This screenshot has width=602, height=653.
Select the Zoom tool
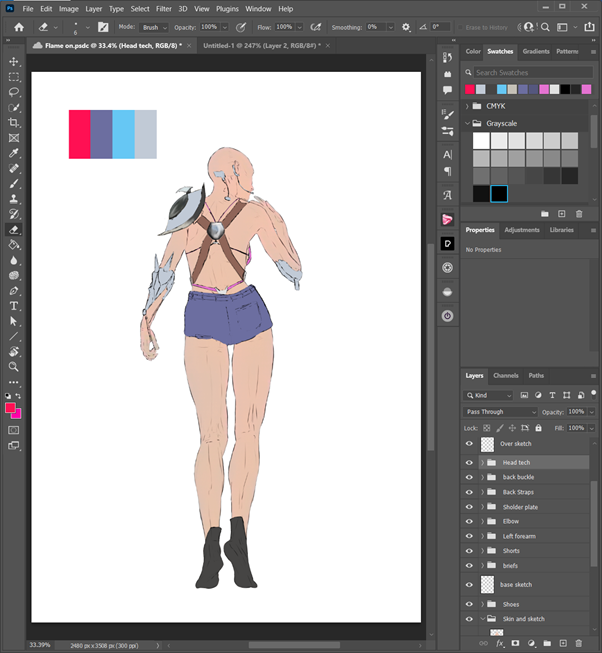[14, 367]
